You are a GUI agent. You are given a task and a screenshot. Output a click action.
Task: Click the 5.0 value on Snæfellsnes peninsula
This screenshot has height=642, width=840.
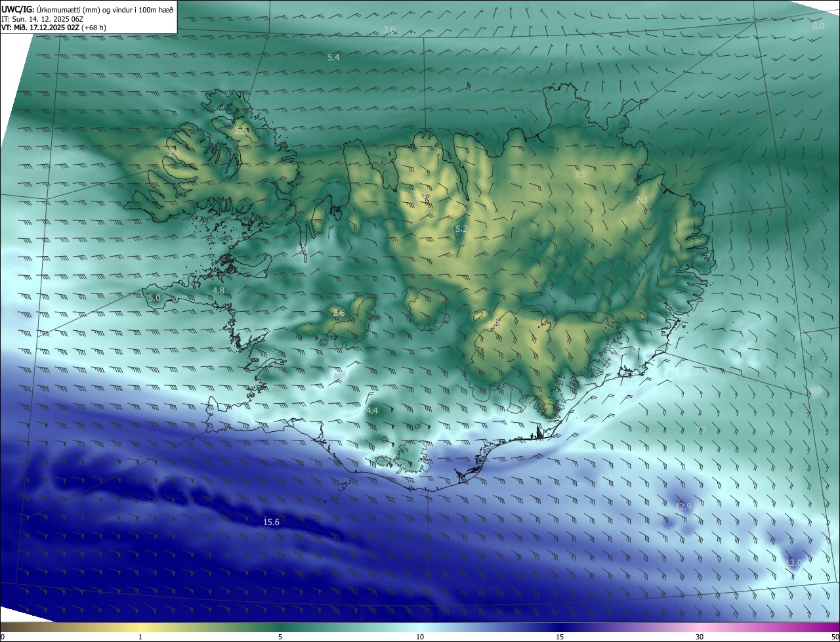154,297
